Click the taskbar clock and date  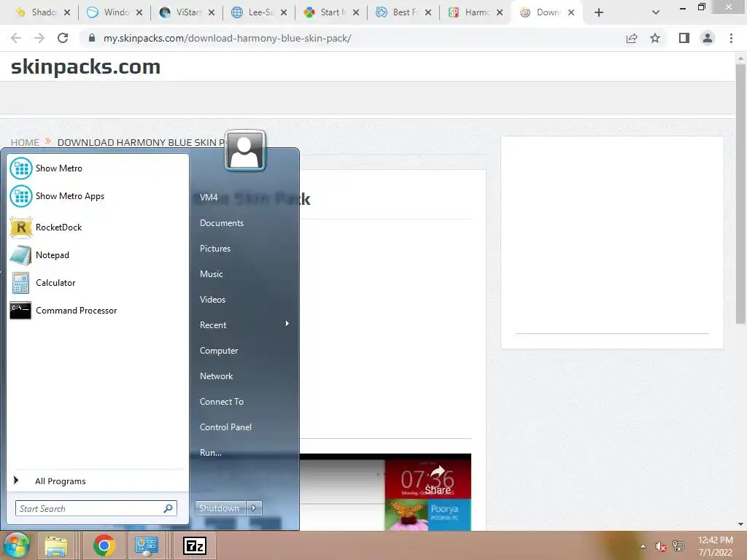pyautogui.click(x=715, y=546)
